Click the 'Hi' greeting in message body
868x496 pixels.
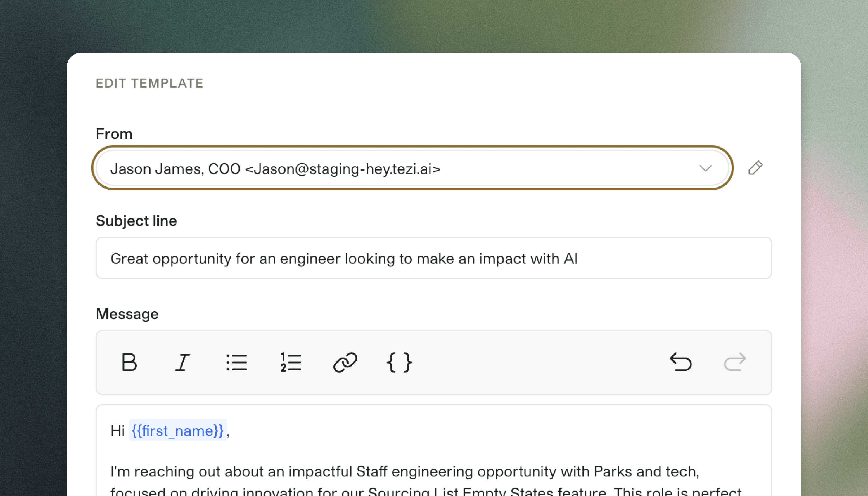click(x=117, y=431)
